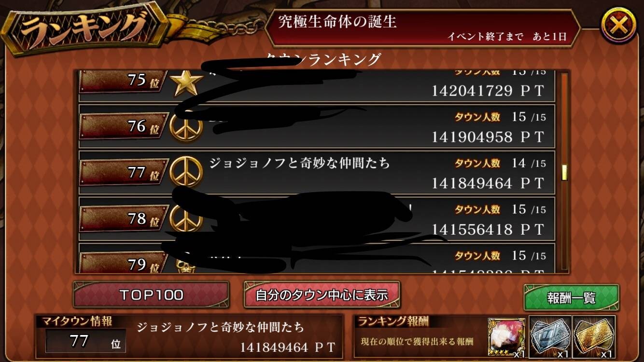Click the gold star emblem at rank 75

click(187, 83)
